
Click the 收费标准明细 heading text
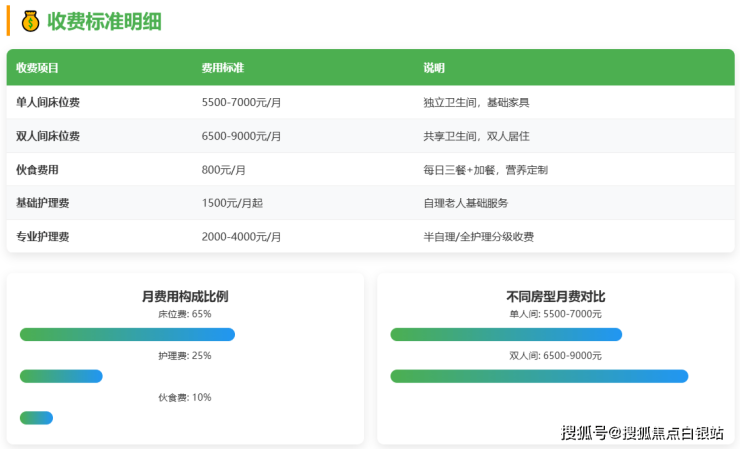pyautogui.click(x=104, y=21)
